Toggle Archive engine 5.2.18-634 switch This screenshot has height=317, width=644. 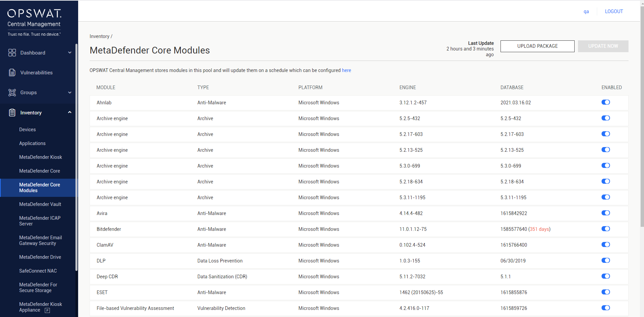606,181
